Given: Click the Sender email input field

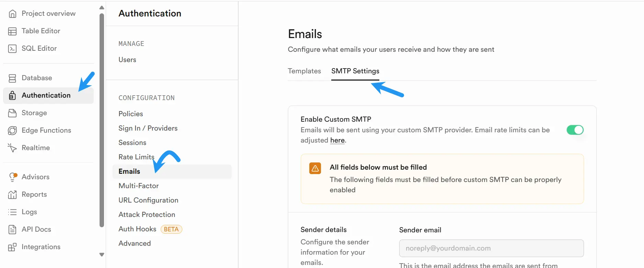Looking at the screenshot, I should (491, 248).
